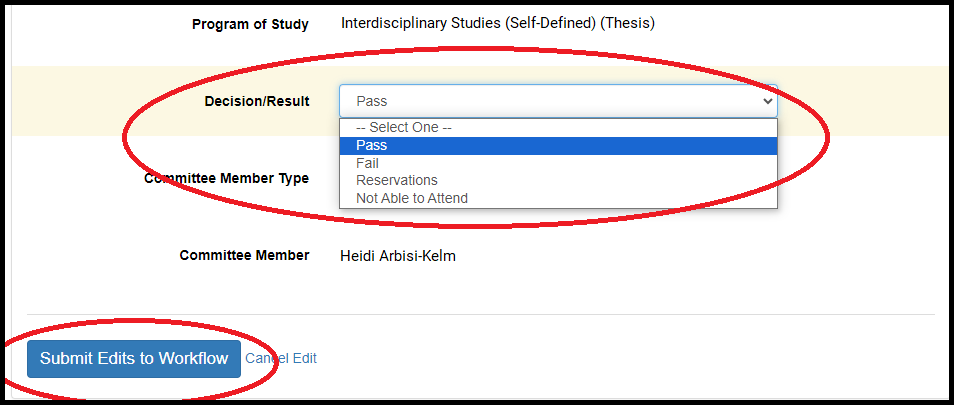Open the Decision/Result dropdown field
The width and height of the screenshot is (954, 405).
coord(557,101)
